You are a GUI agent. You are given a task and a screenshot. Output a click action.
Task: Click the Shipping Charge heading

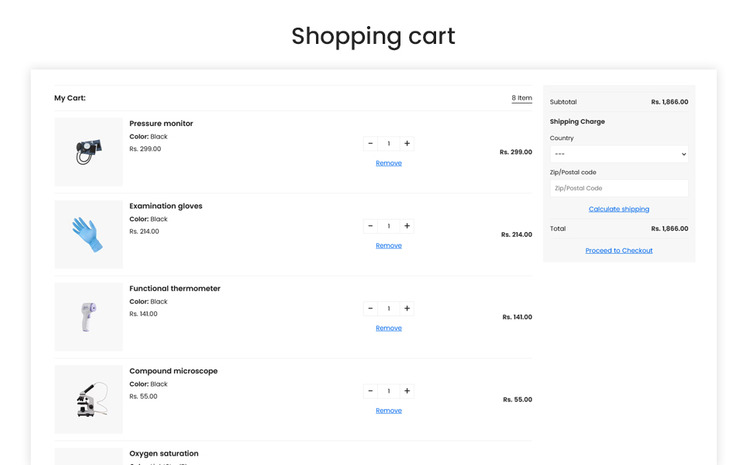577,122
